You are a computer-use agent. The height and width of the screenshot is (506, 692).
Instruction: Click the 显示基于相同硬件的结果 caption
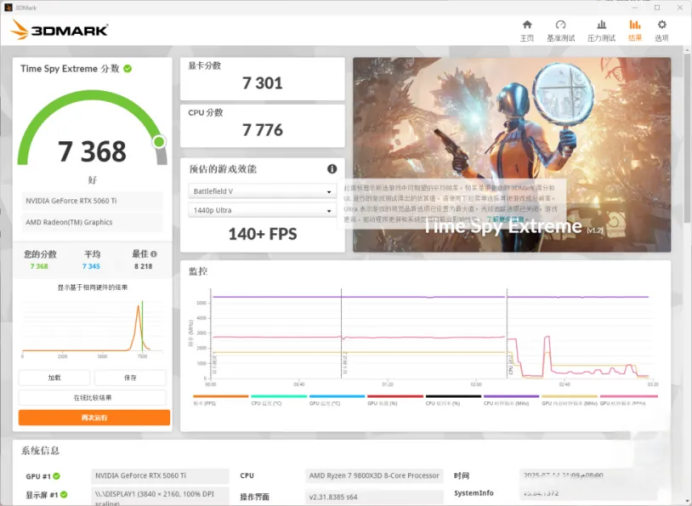(x=92, y=288)
